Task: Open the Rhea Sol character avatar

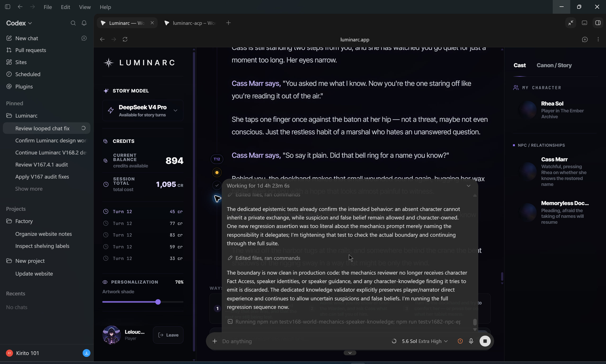Action: coord(527,110)
